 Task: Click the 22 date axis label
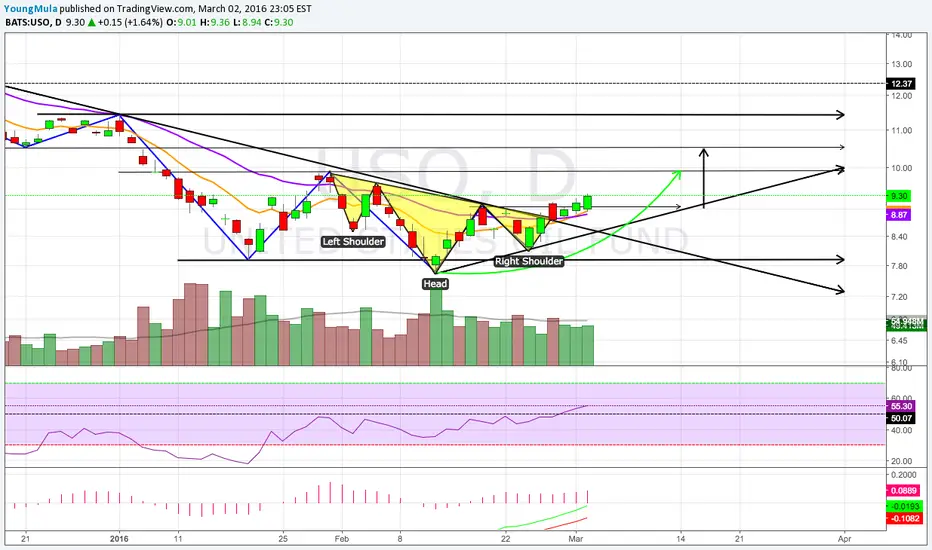(x=505, y=539)
